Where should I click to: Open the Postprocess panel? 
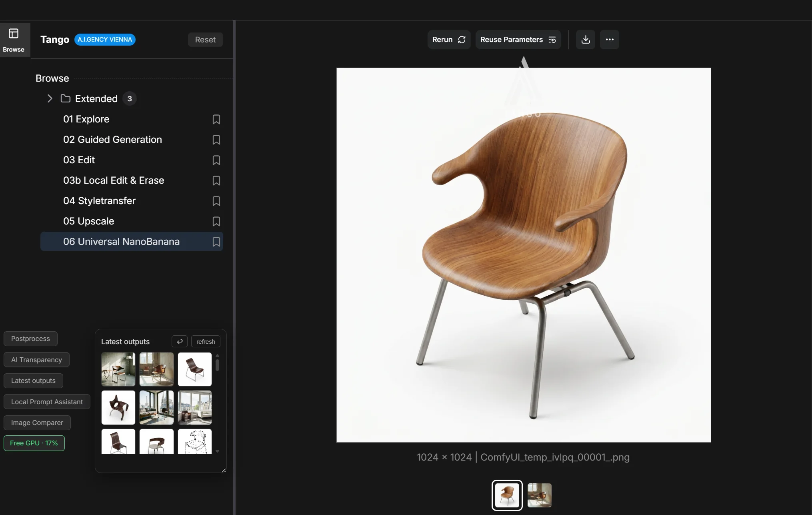click(x=30, y=339)
